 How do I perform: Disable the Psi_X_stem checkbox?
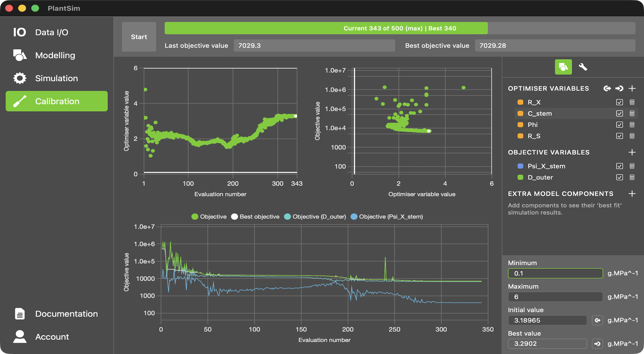[620, 166]
